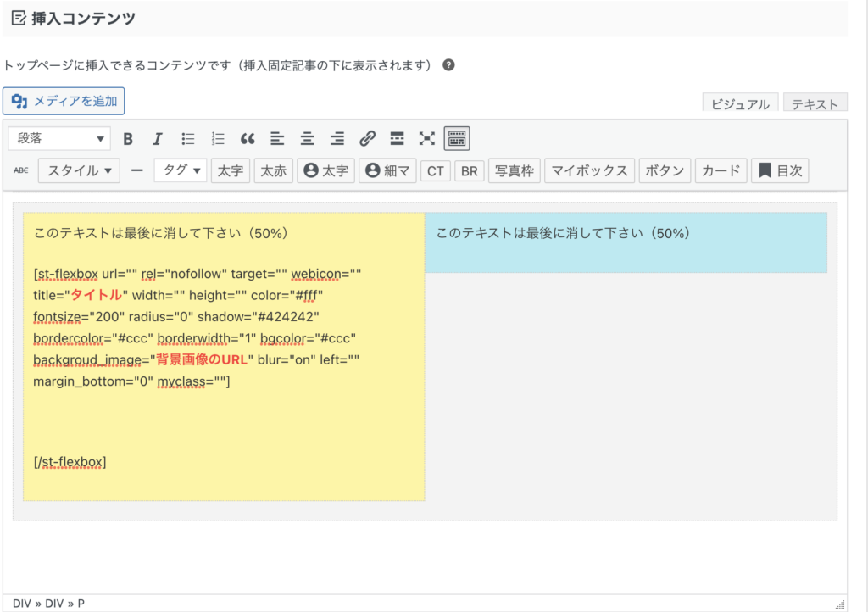
Task: Open the スタイル dropdown menu
Action: click(79, 170)
